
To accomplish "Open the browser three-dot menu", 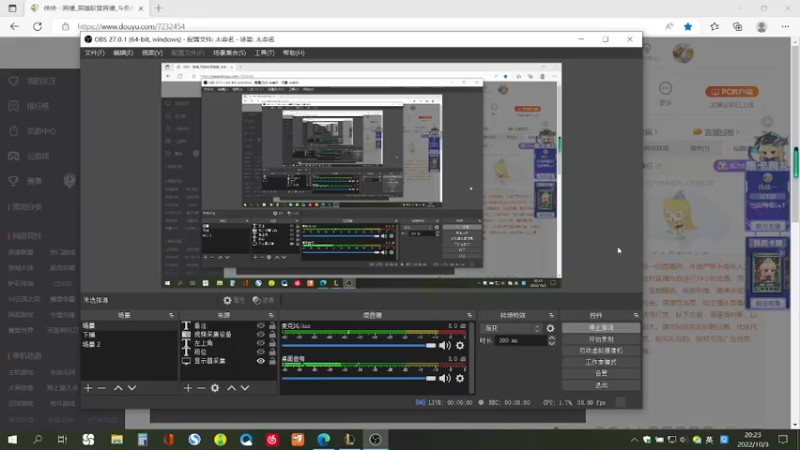I will (x=785, y=27).
